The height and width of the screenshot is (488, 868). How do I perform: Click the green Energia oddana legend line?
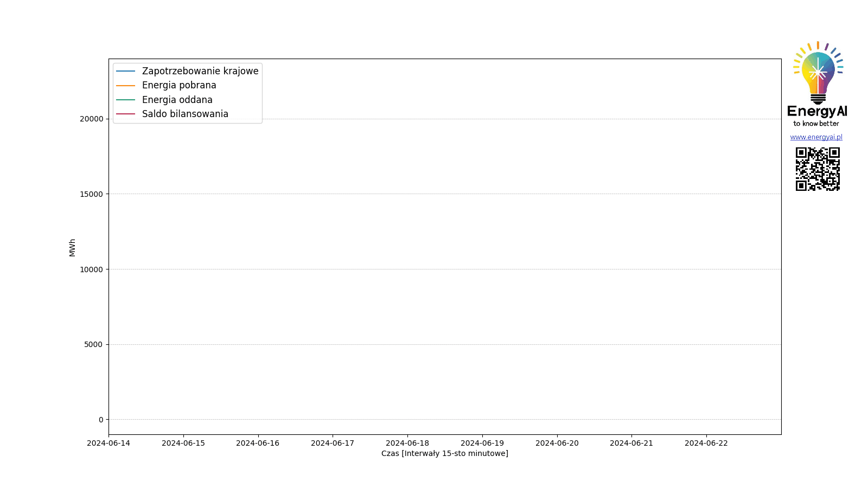click(x=125, y=100)
